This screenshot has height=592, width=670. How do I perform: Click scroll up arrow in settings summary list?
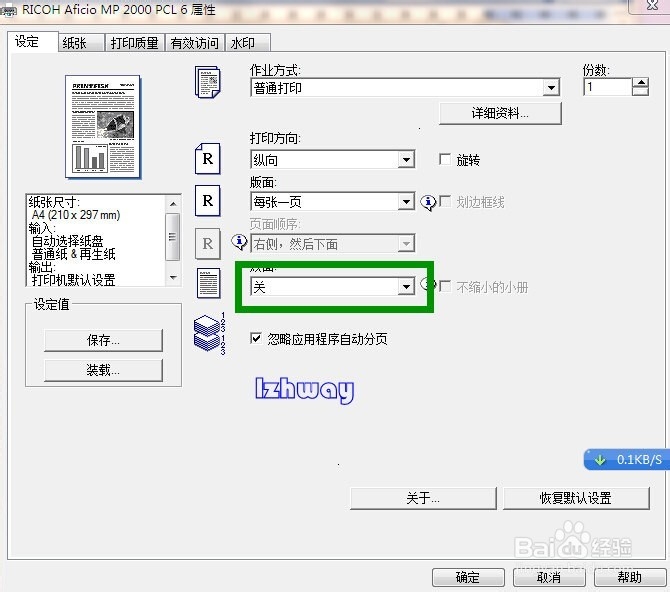173,204
